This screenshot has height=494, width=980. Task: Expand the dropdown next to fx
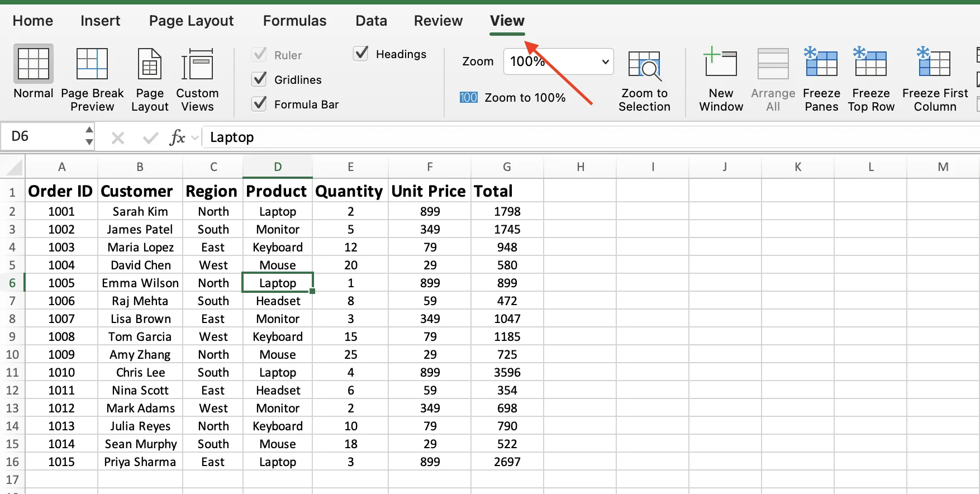(195, 137)
